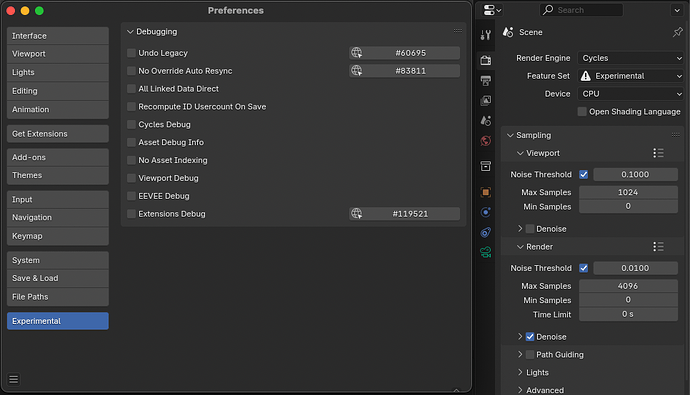Open the Preferences hamburger menu
Viewport: 690px width, 395px height.
(x=14, y=379)
